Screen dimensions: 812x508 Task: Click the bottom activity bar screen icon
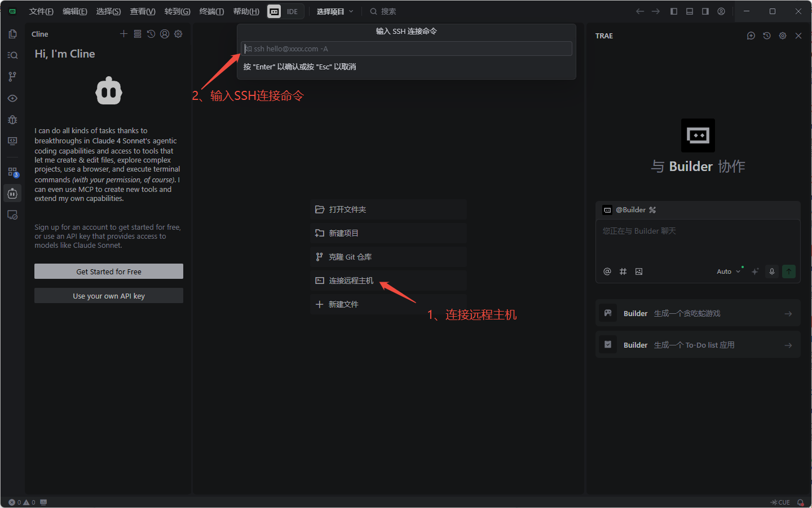click(12, 215)
